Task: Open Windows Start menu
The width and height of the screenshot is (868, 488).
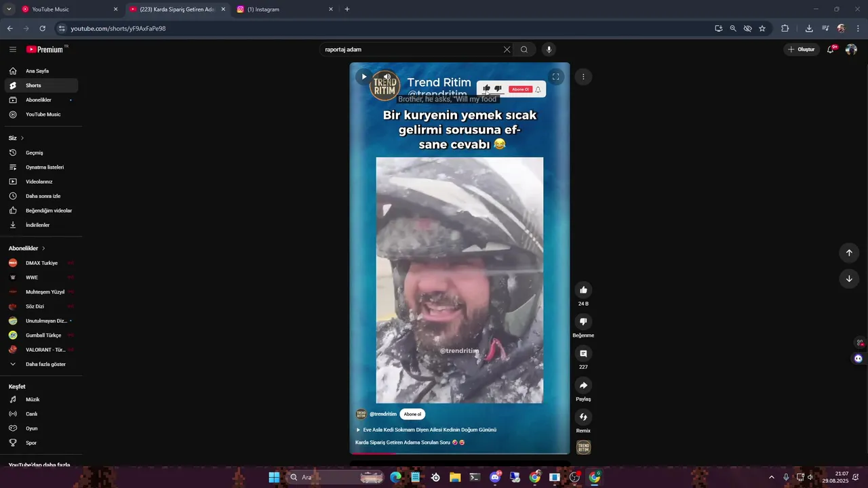Action: (274, 477)
